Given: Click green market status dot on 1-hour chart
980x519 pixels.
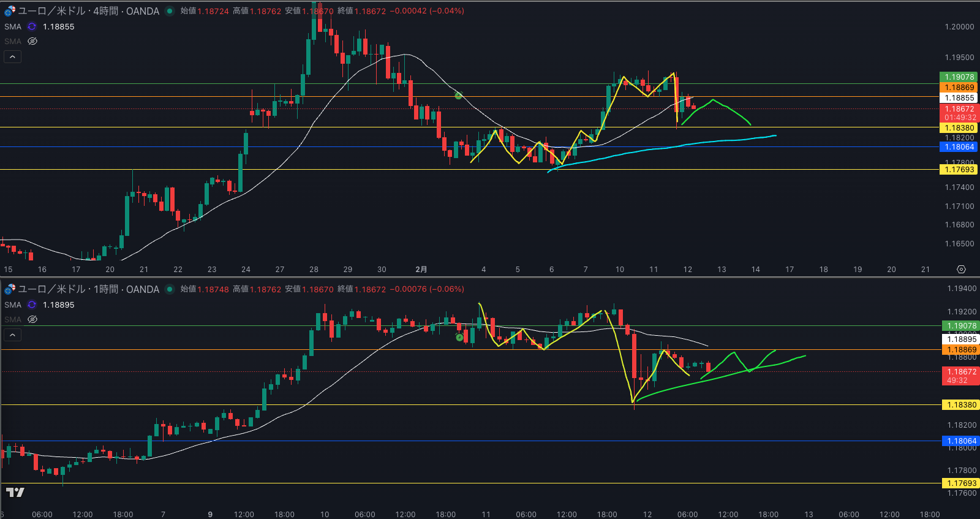Looking at the screenshot, I should point(170,289).
